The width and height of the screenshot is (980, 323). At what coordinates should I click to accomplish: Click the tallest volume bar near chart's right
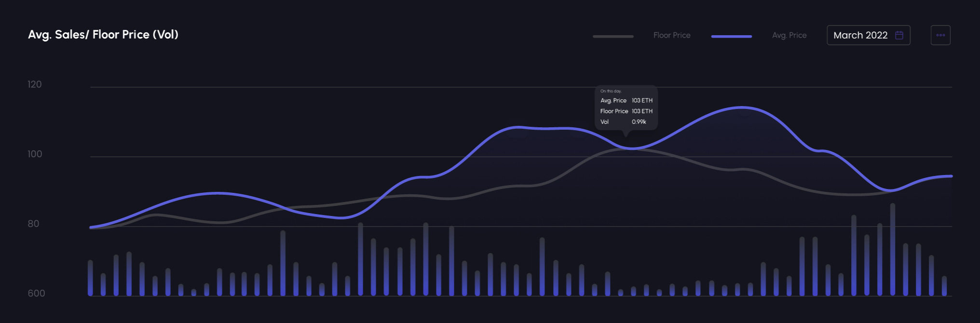[x=893, y=249]
